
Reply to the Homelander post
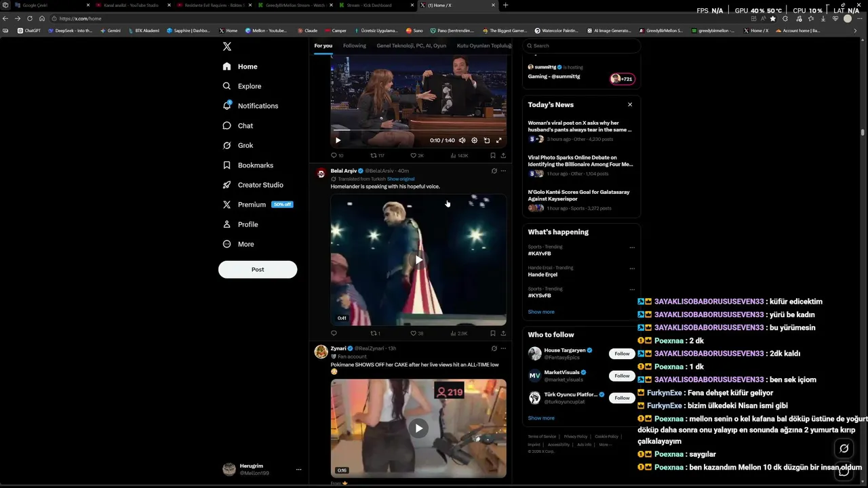click(x=334, y=333)
